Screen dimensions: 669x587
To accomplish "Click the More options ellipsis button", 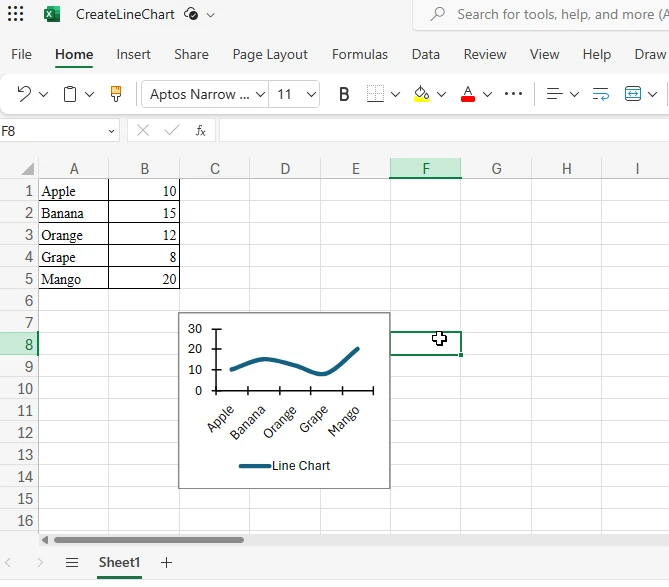I will [x=513, y=94].
